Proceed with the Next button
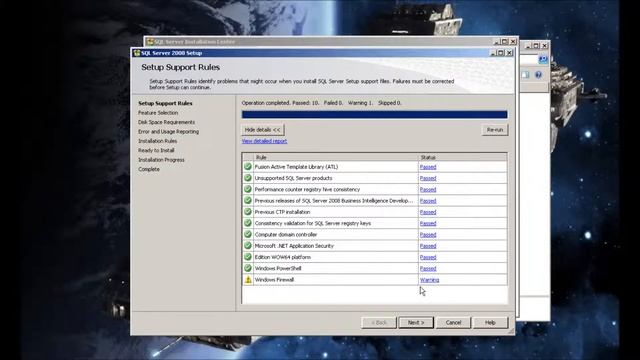The height and width of the screenshot is (360, 640). [x=416, y=322]
